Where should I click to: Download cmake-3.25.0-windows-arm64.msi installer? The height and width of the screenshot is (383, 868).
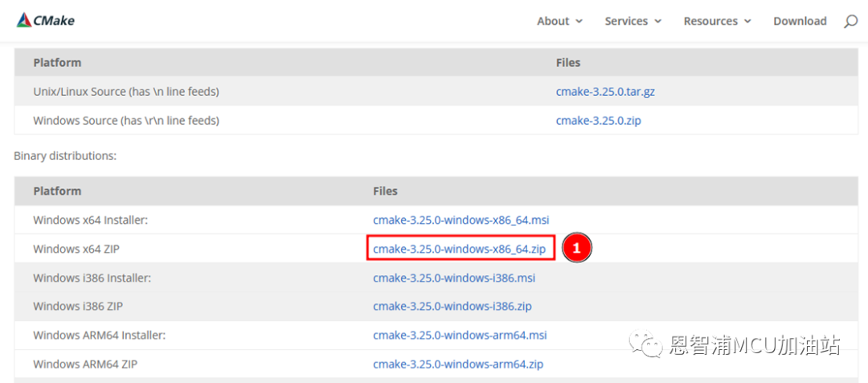pyautogui.click(x=460, y=336)
